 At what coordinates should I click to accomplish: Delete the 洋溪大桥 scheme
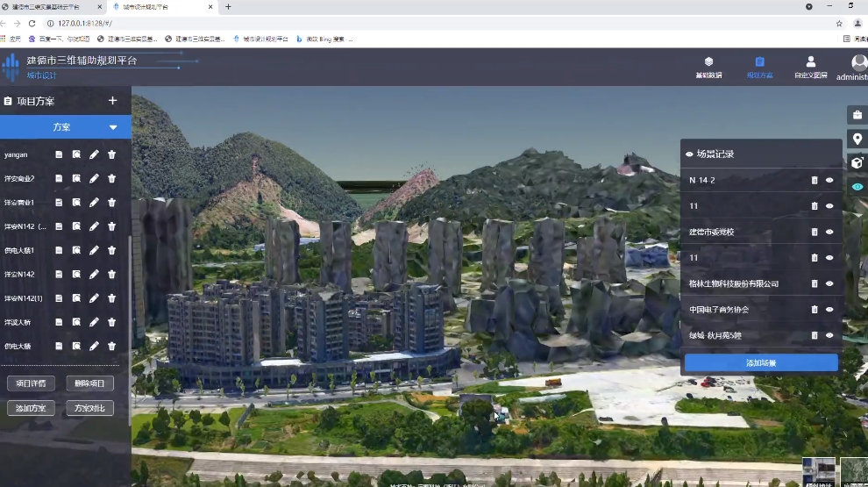click(x=112, y=322)
